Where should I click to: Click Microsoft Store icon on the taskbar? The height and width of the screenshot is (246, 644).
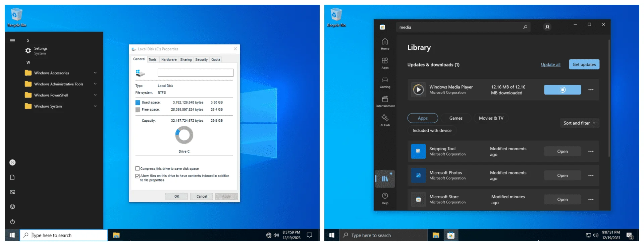coord(451,235)
